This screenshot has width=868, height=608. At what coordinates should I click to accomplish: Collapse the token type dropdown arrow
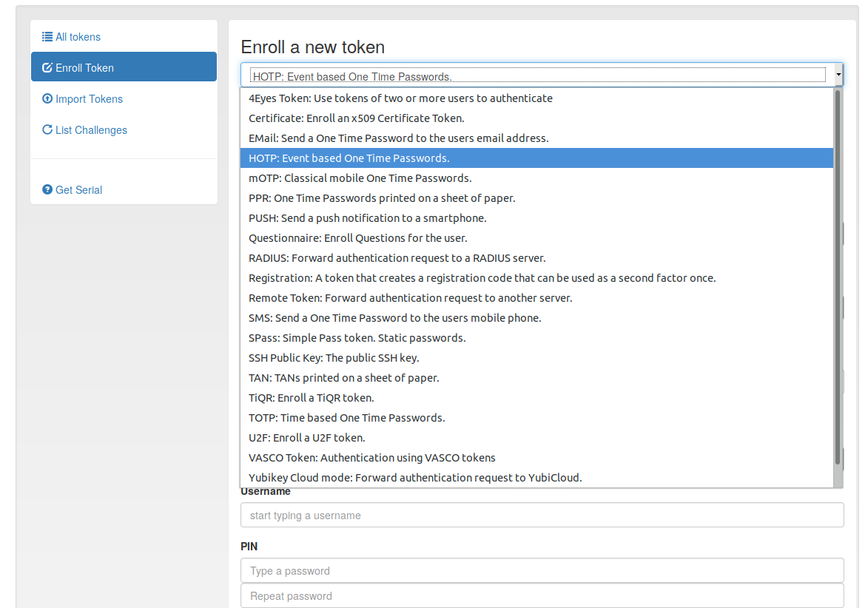pyautogui.click(x=838, y=74)
